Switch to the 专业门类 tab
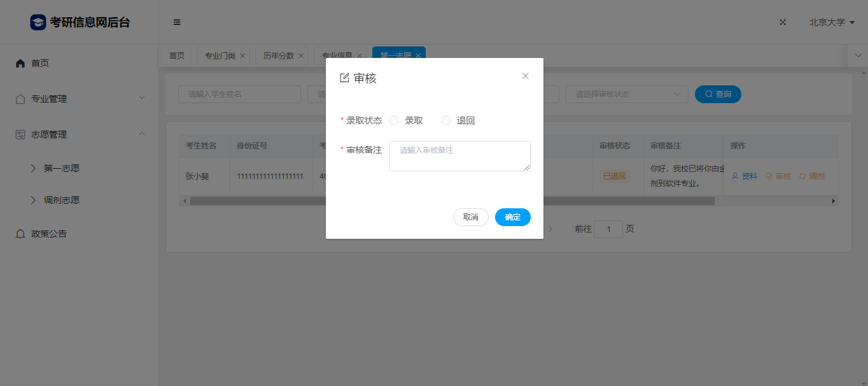This screenshot has width=868, height=386. (x=220, y=56)
